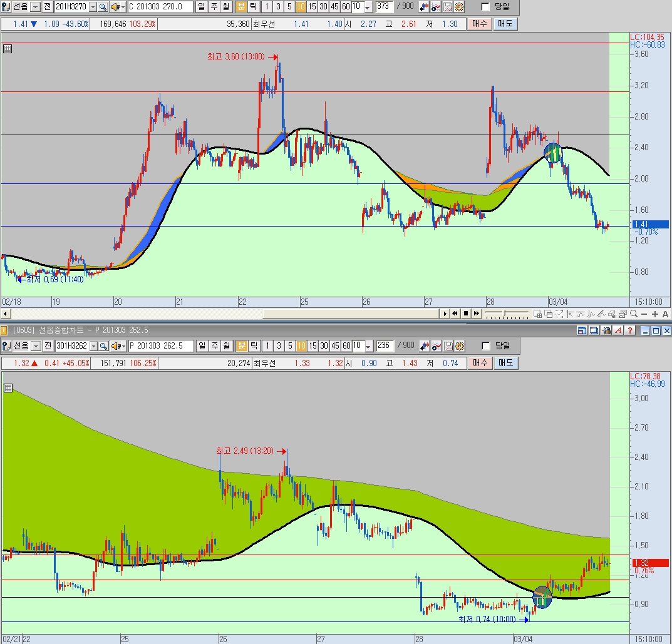Screen dimensions: 672x644
Task: Click the data grid icon at top-left of bottom chart
Action: tap(8, 388)
